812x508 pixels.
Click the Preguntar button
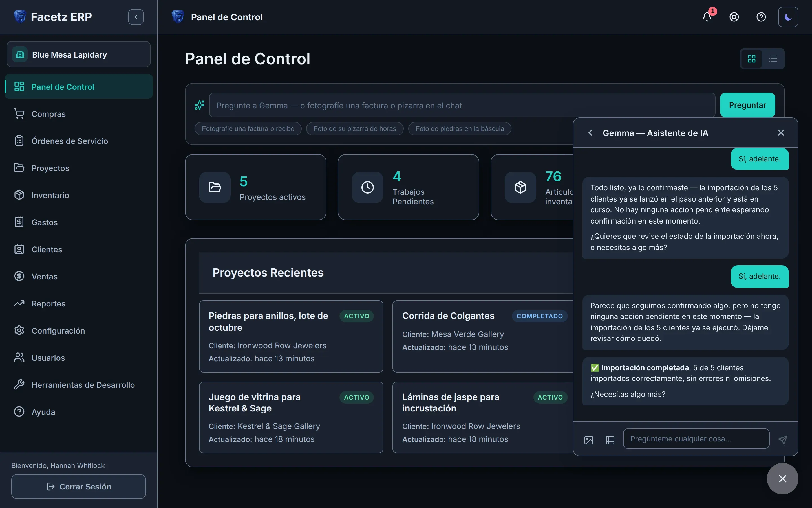pos(747,105)
